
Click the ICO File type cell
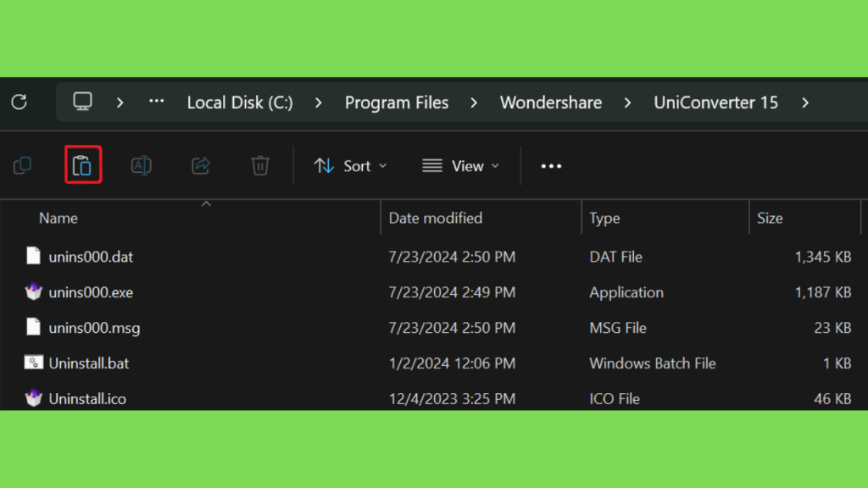(615, 398)
